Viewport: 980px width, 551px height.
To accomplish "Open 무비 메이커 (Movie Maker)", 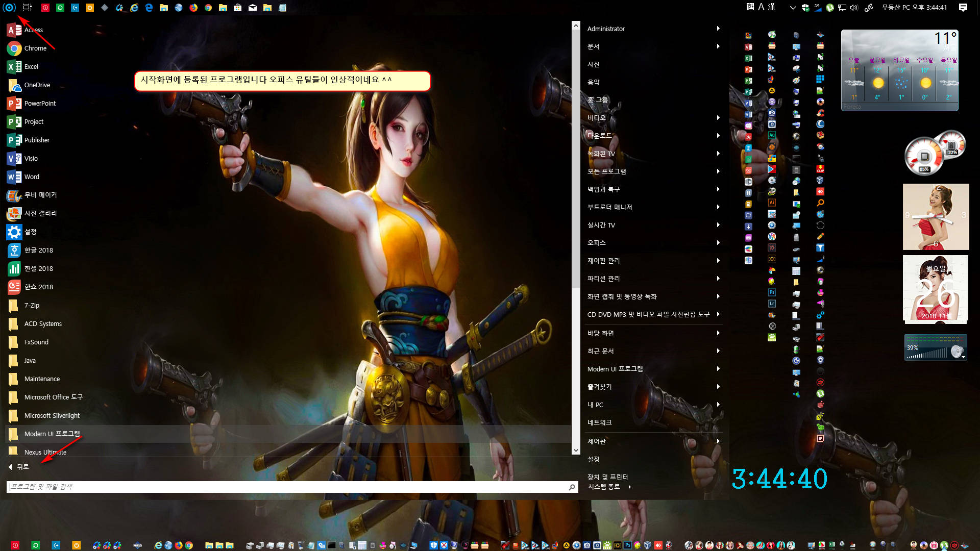I will tap(31, 195).
